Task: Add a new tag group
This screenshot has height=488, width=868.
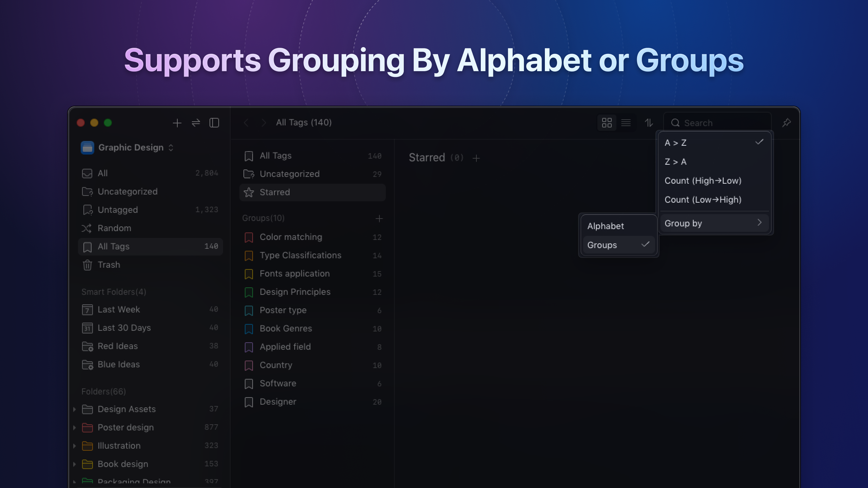Action: tap(379, 219)
